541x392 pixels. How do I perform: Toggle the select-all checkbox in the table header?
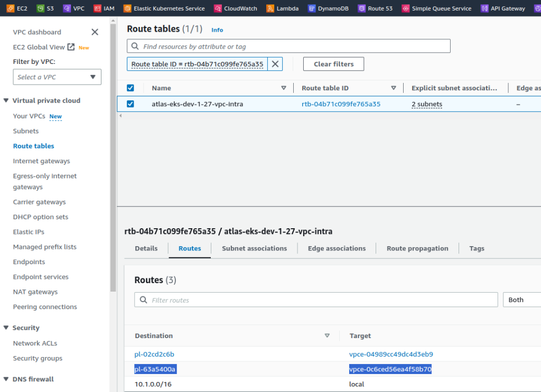129,88
